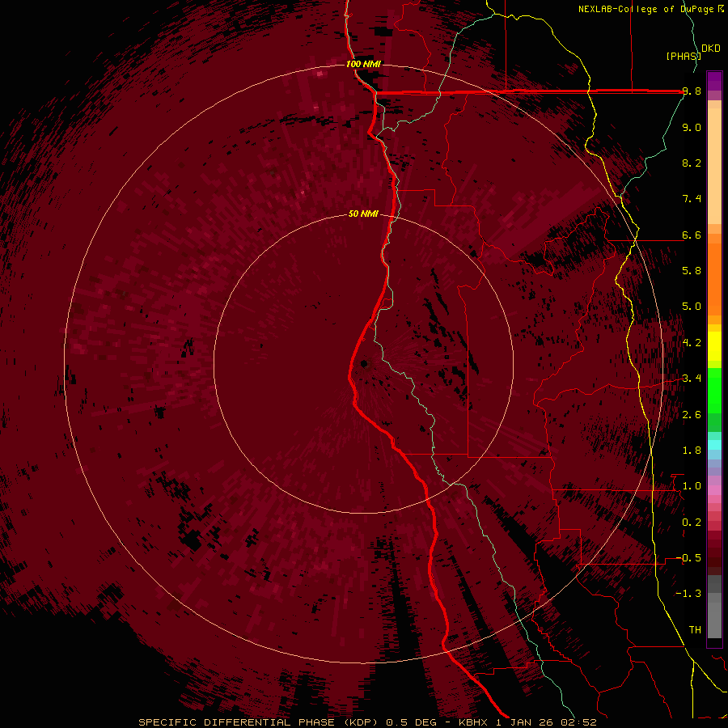Click the 0.2 value on color scale
The height and width of the screenshot is (728, 728).
(x=692, y=523)
